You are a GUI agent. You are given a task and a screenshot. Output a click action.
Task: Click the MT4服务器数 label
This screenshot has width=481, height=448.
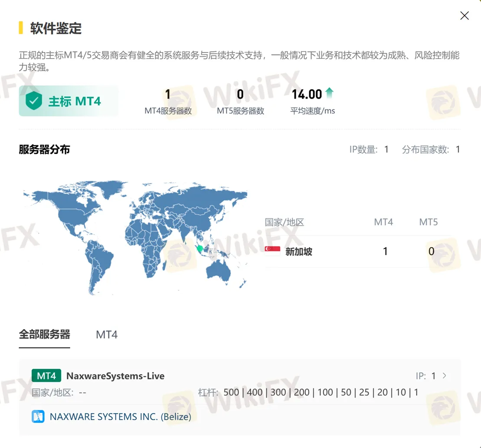pyautogui.click(x=168, y=111)
